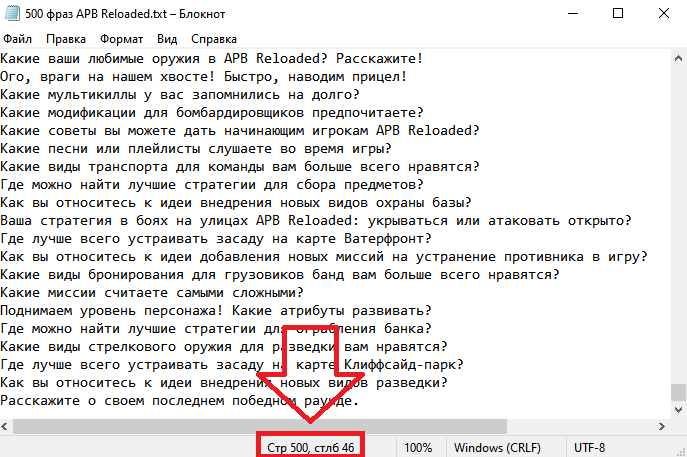
Task: Click the horizontal scrollbar right arrow
Action: (x=662, y=426)
